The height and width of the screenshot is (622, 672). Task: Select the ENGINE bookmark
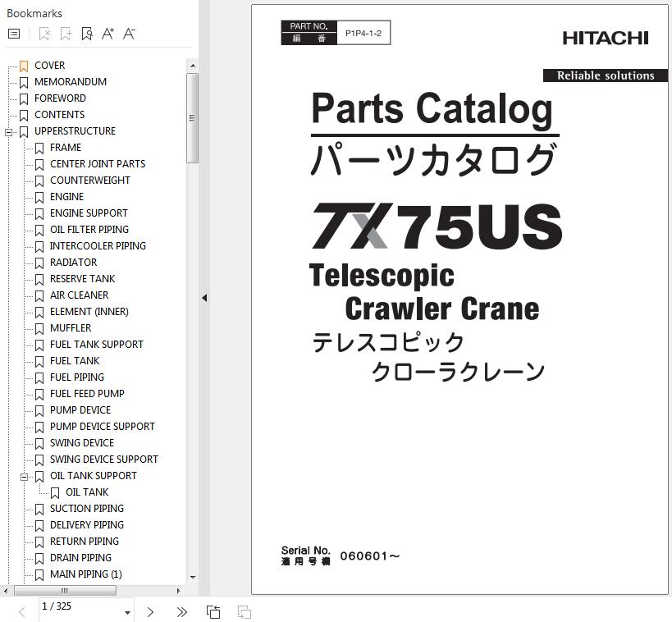(66, 197)
